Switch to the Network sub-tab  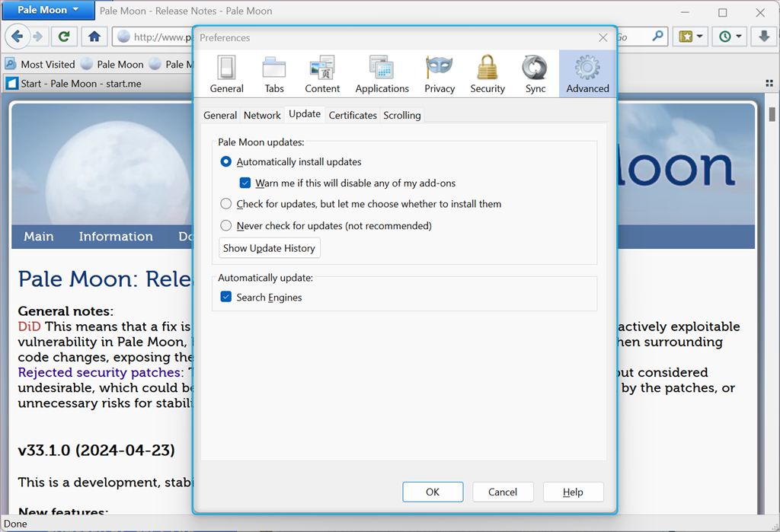[x=262, y=116]
